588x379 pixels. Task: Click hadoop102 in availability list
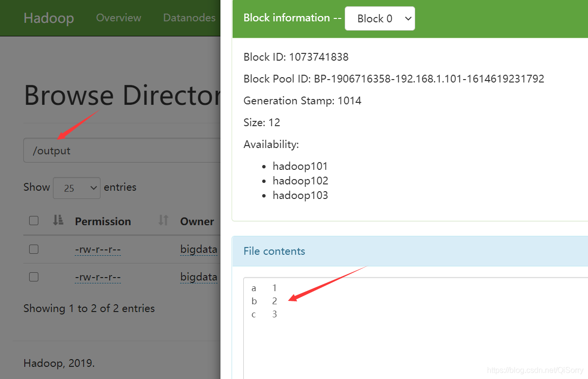[301, 181]
